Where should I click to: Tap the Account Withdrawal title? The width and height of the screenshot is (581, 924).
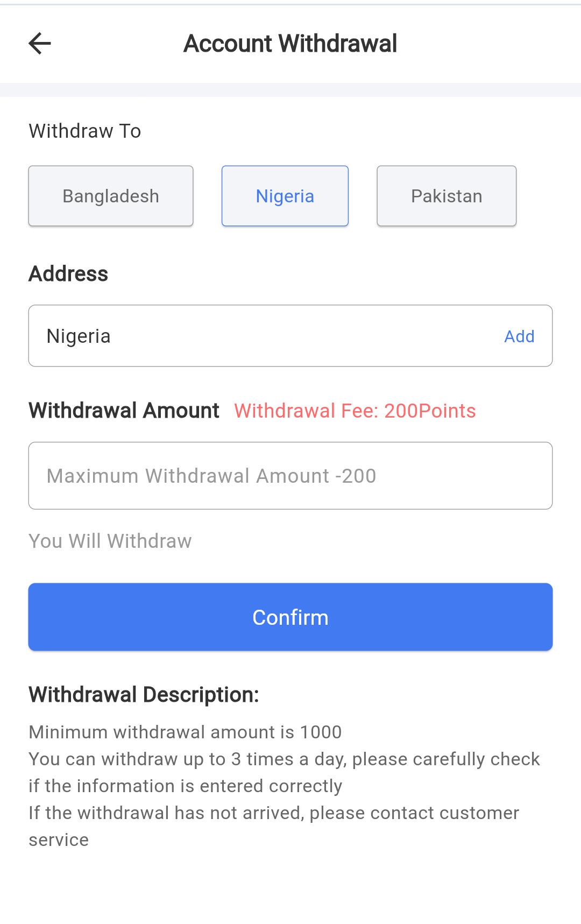[290, 43]
